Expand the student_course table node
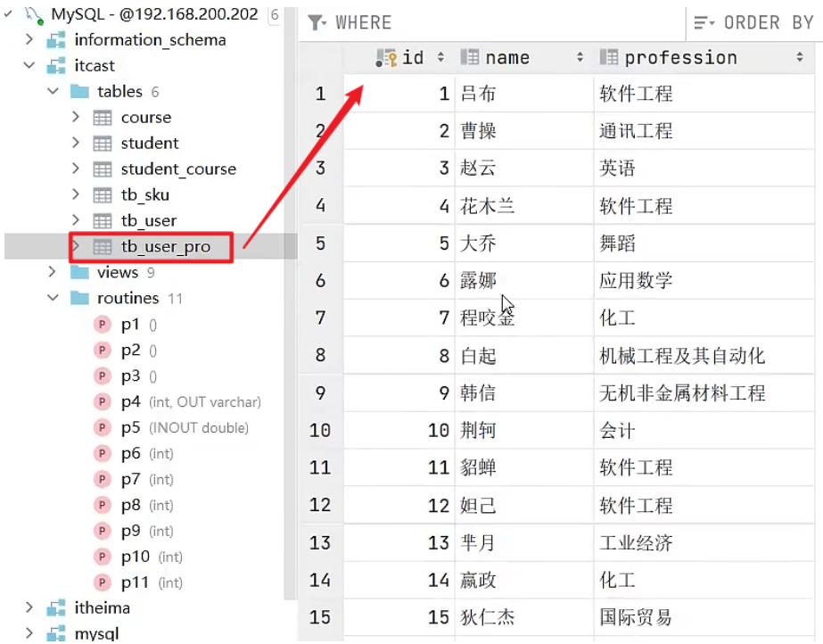823x644 pixels. [x=76, y=168]
